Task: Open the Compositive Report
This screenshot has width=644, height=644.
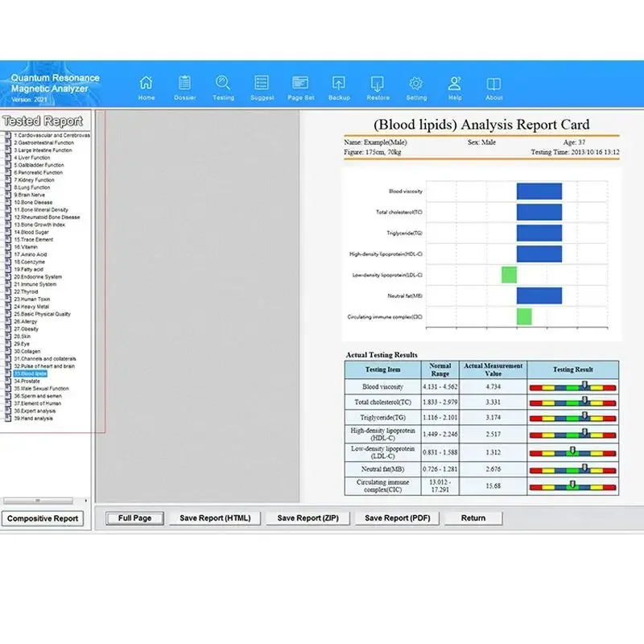Action: click(x=43, y=518)
